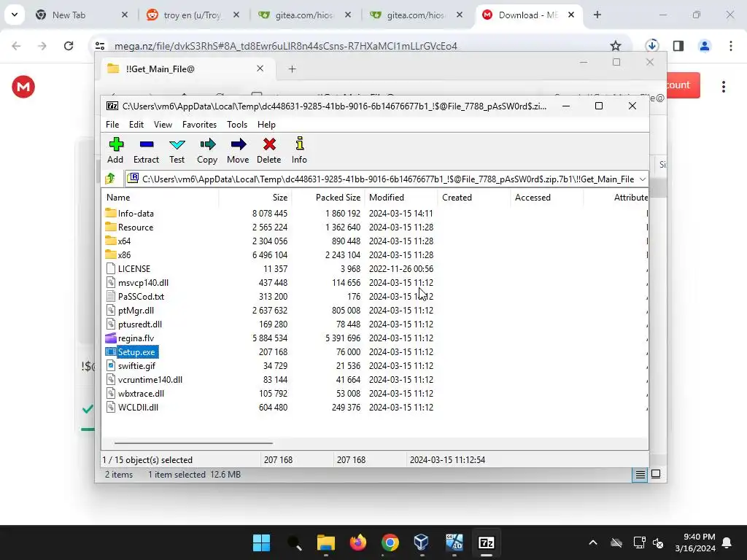Reload the MEGA page

pos(69,46)
